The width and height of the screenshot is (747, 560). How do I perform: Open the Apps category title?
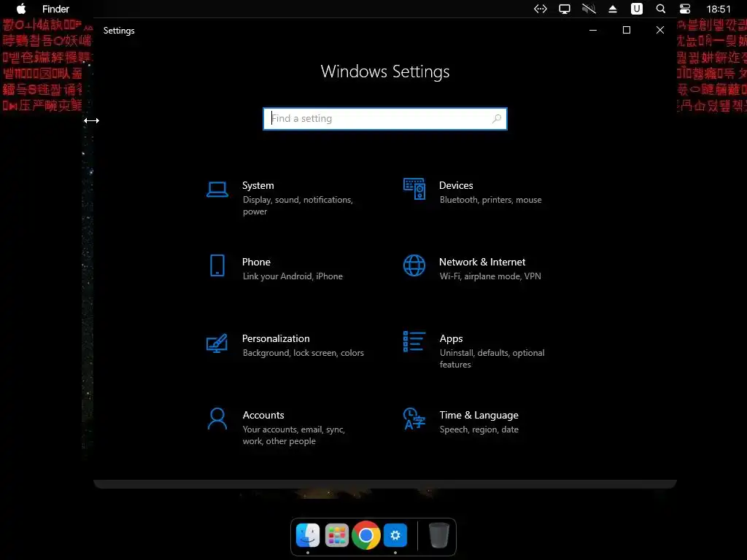coord(451,338)
